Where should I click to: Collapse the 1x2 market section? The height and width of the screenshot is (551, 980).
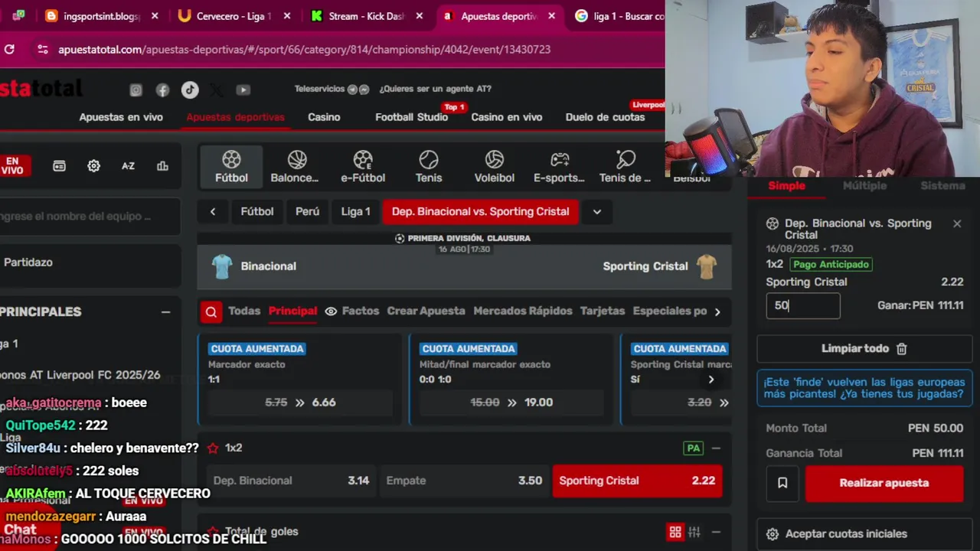(716, 448)
